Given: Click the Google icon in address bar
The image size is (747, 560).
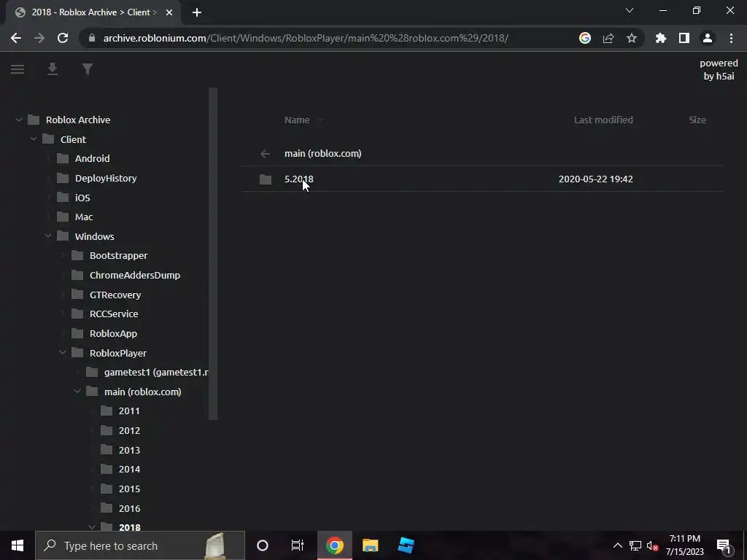Looking at the screenshot, I should (x=585, y=38).
